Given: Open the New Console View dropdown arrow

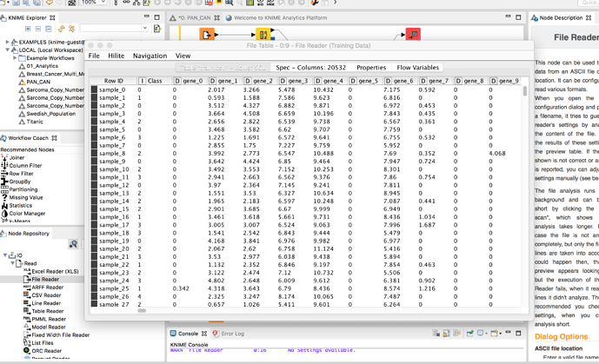Looking at the screenshot, I should [501, 334].
